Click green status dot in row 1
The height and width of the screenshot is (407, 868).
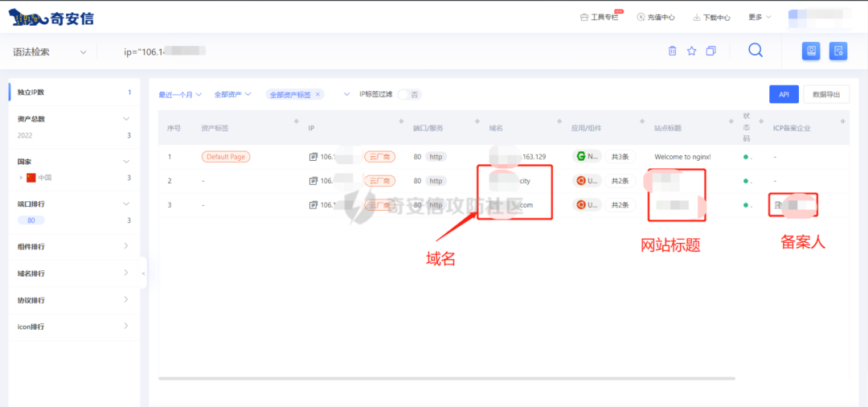746,158
